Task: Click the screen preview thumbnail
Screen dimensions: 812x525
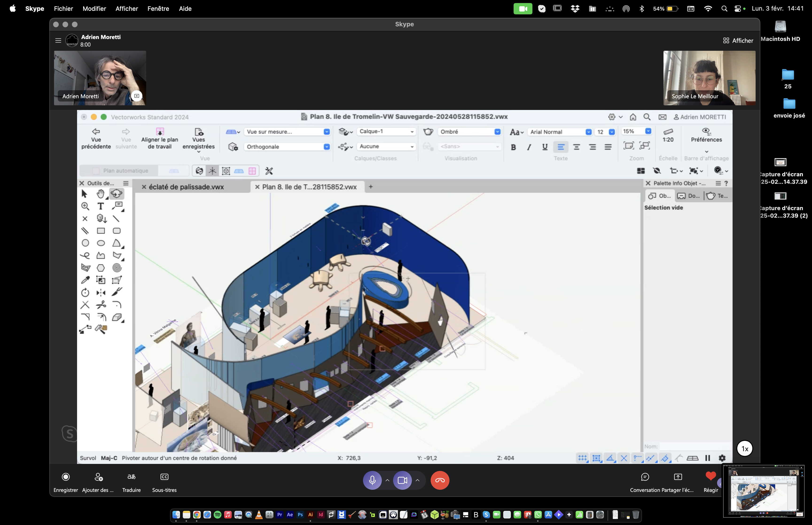Action: 763,491
